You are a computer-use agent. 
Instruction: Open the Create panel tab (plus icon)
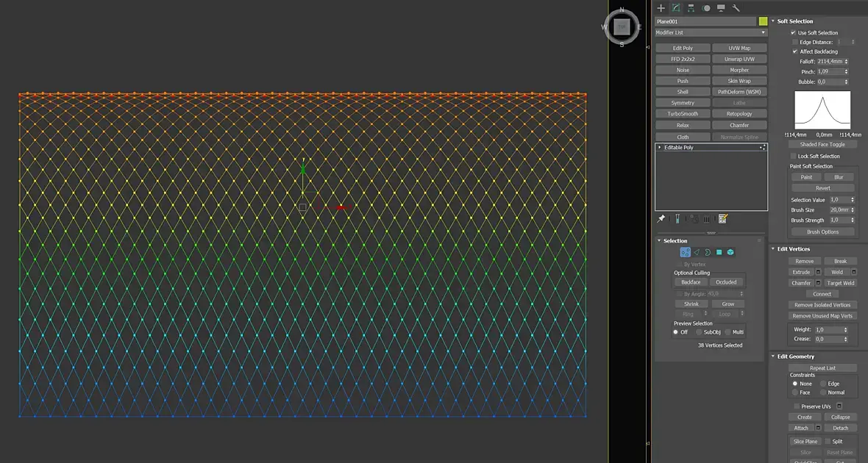tap(661, 8)
